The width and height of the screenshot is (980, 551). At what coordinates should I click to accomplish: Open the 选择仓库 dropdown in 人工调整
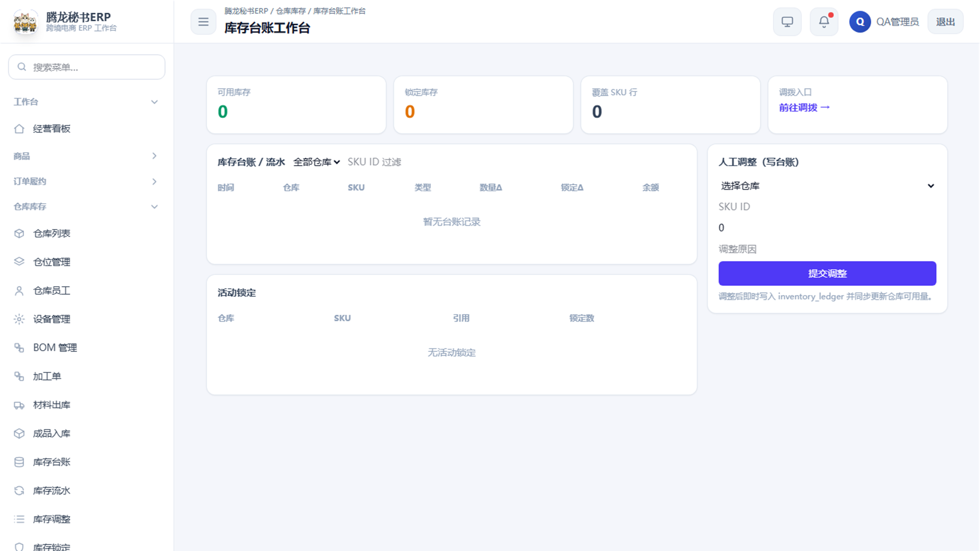[827, 186]
